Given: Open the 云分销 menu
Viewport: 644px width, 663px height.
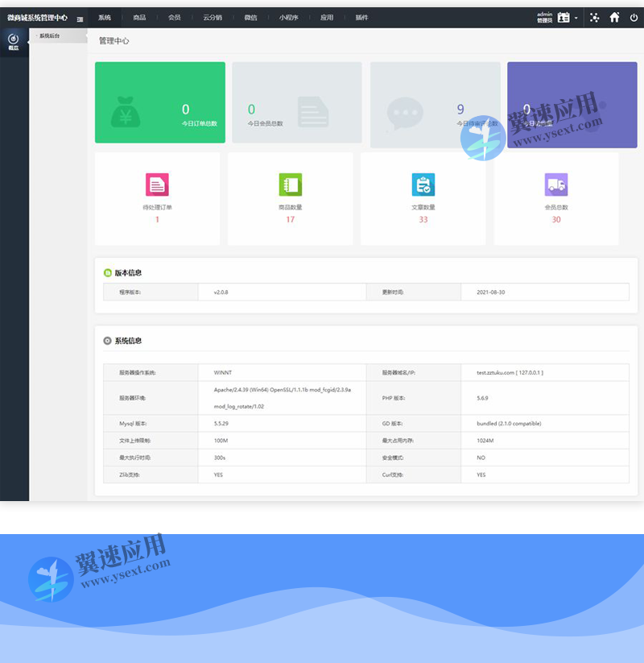Looking at the screenshot, I should (213, 17).
